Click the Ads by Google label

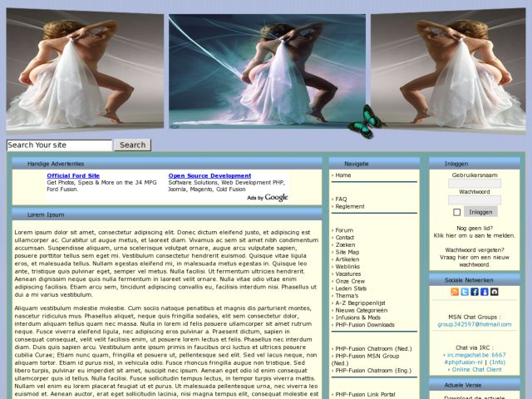click(268, 198)
